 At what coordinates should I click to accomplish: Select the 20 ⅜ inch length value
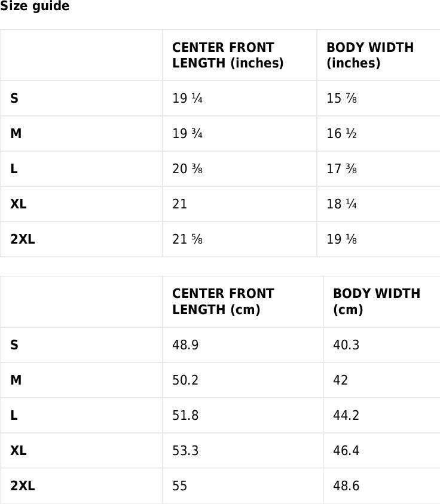(188, 169)
